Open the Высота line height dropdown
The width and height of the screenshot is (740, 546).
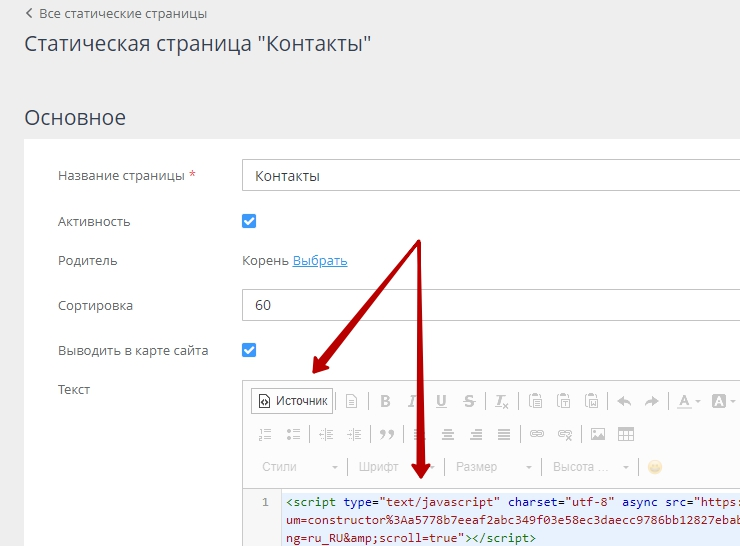click(590, 467)
